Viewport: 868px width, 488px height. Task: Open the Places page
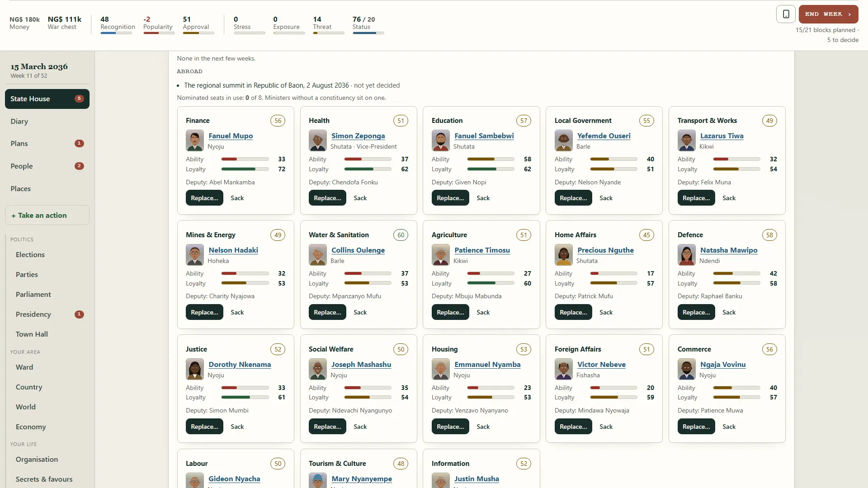pyautogui.click(x=47, y=189)
